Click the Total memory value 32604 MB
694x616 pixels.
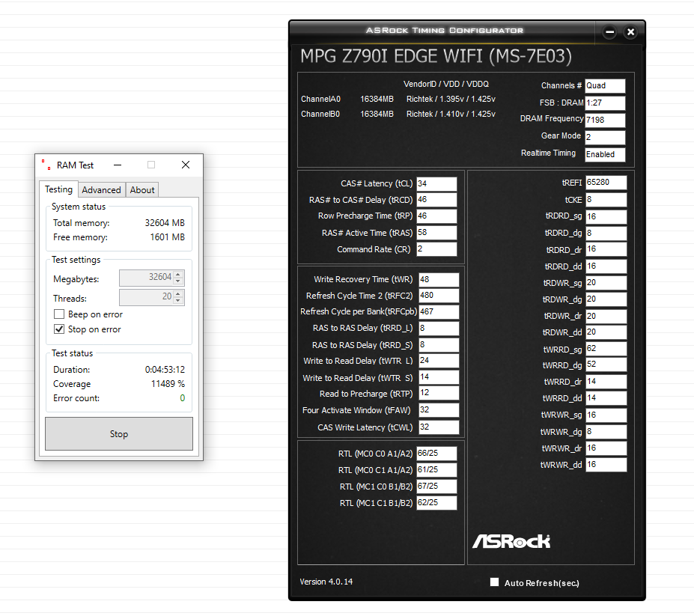pos(165,222)
